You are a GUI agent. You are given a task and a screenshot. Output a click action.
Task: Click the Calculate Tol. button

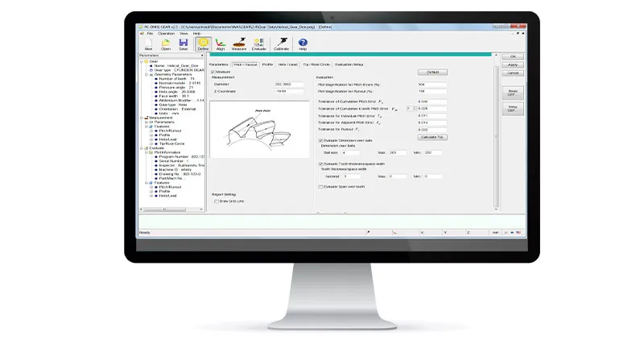click(432, 136)
